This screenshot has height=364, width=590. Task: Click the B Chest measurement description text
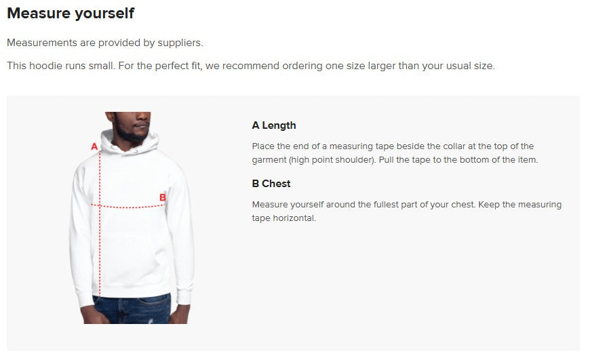(x=406, y=211)
